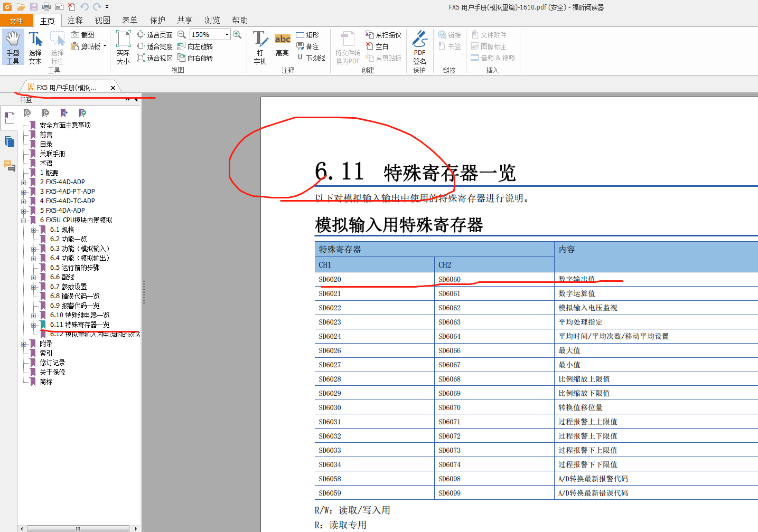
Task: Click the bookmark panel's horizontal scrollbar
Action: [78, 528]
